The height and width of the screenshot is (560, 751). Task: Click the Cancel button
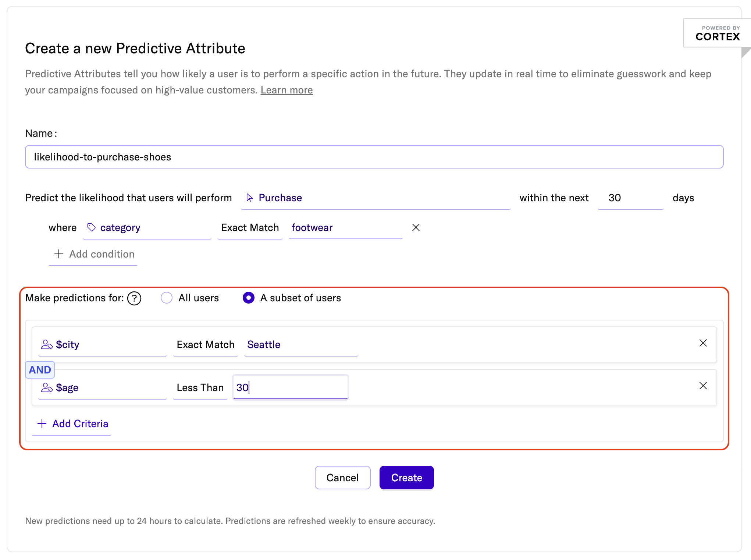pos(342,478)
